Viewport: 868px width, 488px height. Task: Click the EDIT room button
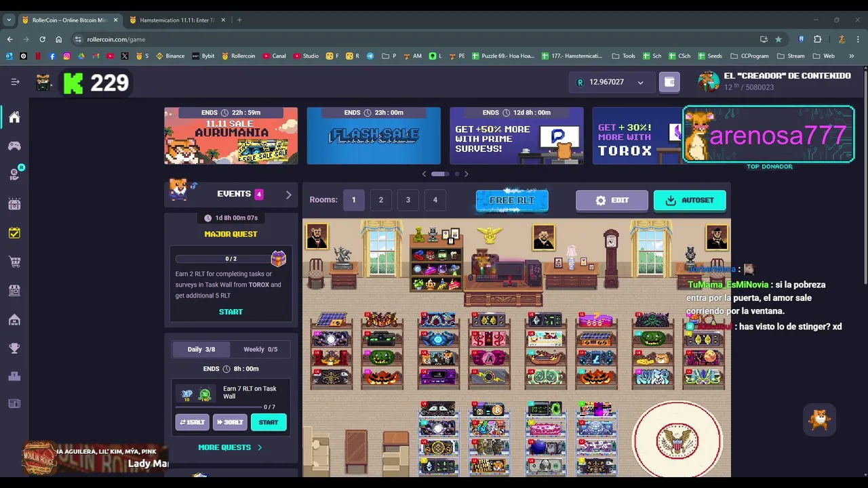point(612,201)
